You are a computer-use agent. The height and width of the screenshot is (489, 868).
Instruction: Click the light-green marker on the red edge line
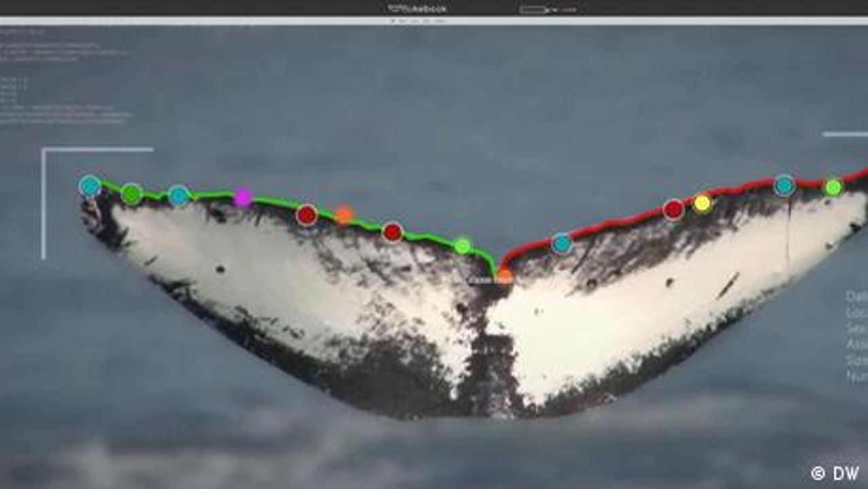point(833,187)
